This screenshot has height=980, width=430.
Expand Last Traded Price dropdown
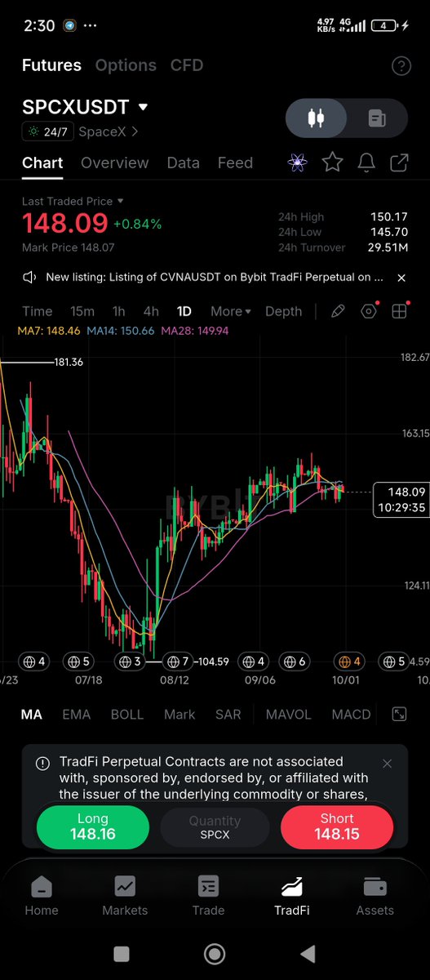point(121,201)
